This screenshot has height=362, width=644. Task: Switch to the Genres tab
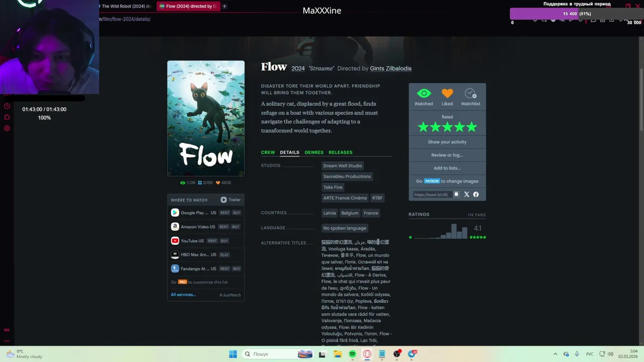(x=314, y=152)
